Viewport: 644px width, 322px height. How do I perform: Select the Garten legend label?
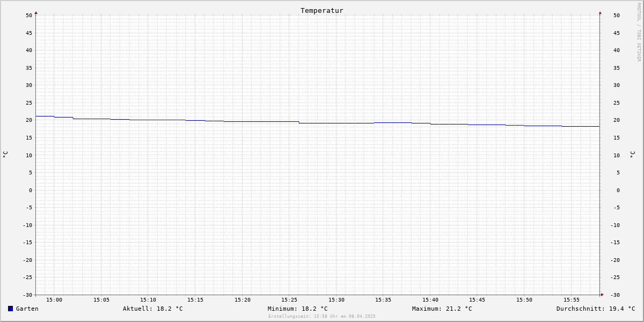tap(27, 309)
